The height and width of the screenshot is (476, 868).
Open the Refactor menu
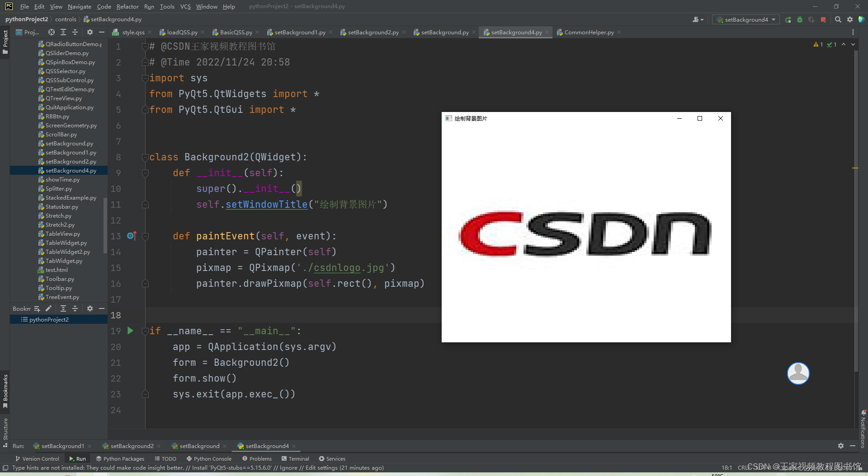tap(127, 6)
